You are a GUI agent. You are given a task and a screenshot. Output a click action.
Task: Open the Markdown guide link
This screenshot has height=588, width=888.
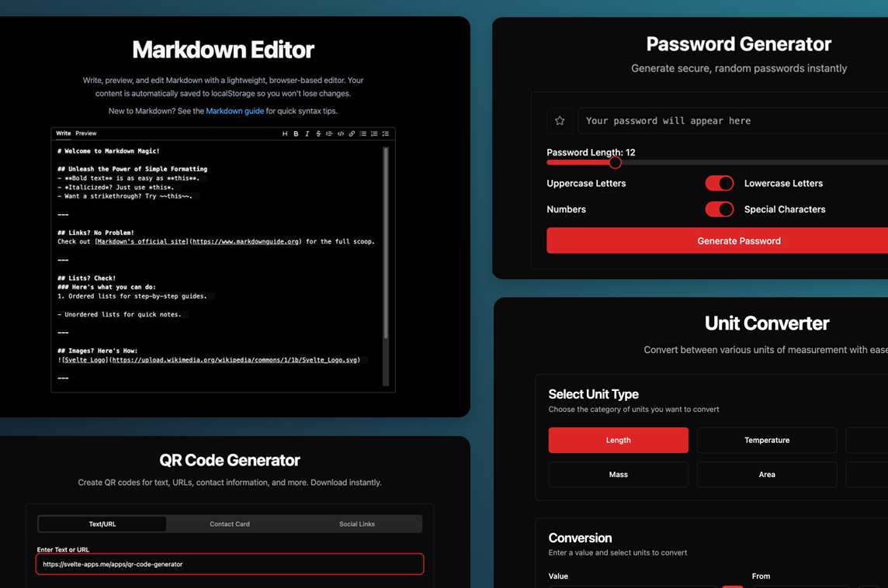tap(234, 111)
